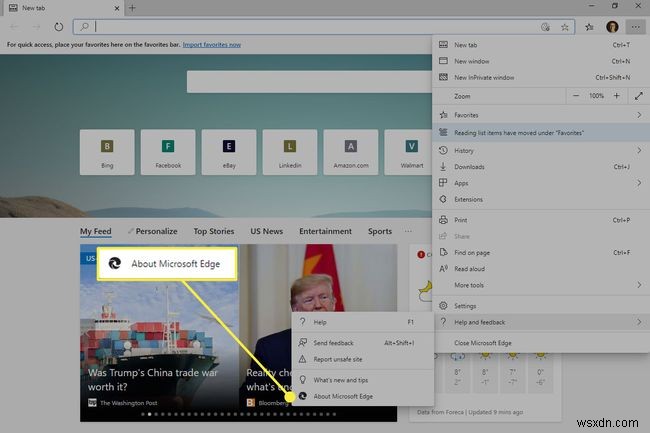650x433 pixels.
Task: Close the New tab tab
Action: tap(116, 8)
